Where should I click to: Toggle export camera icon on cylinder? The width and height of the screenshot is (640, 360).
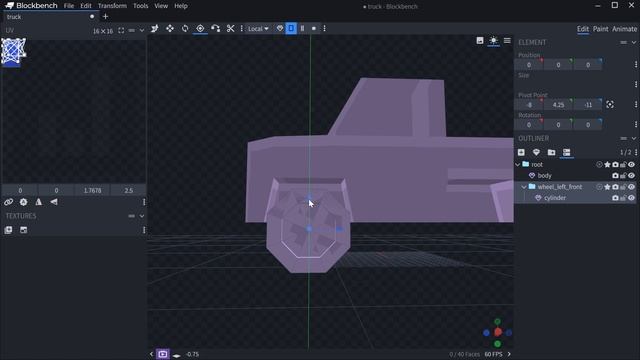click(615, 198)
